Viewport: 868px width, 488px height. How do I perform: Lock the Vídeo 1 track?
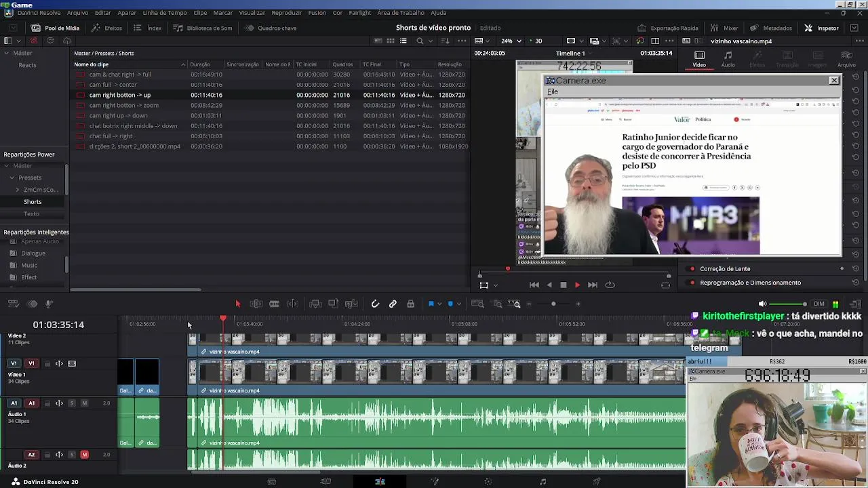click(x=47, y=364)
